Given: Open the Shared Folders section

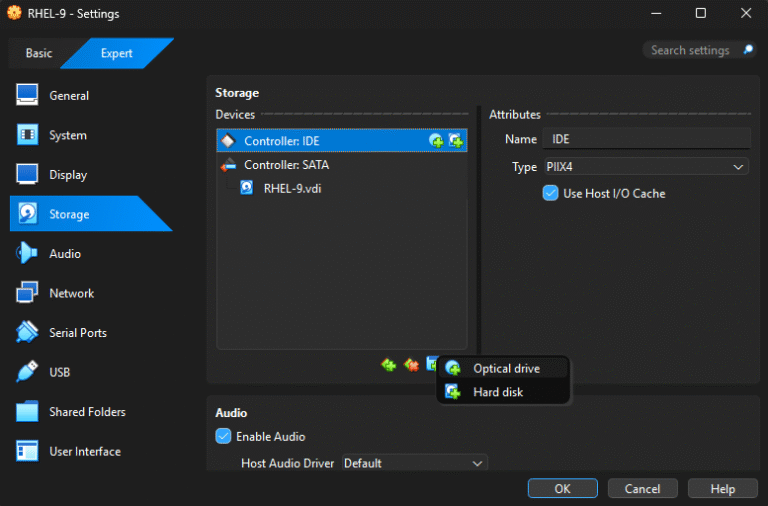Looking at the screenshot, I should [87, 412].
